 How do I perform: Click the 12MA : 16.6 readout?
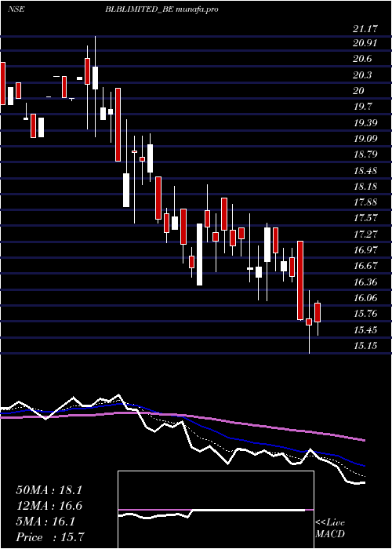pos(49,506)
